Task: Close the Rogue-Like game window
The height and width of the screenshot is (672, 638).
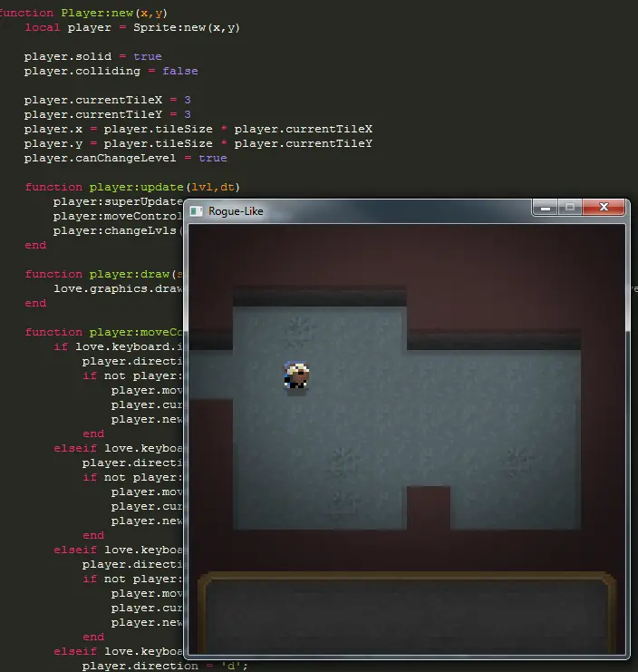Action: pyautogui.click(x=604, y=207)
